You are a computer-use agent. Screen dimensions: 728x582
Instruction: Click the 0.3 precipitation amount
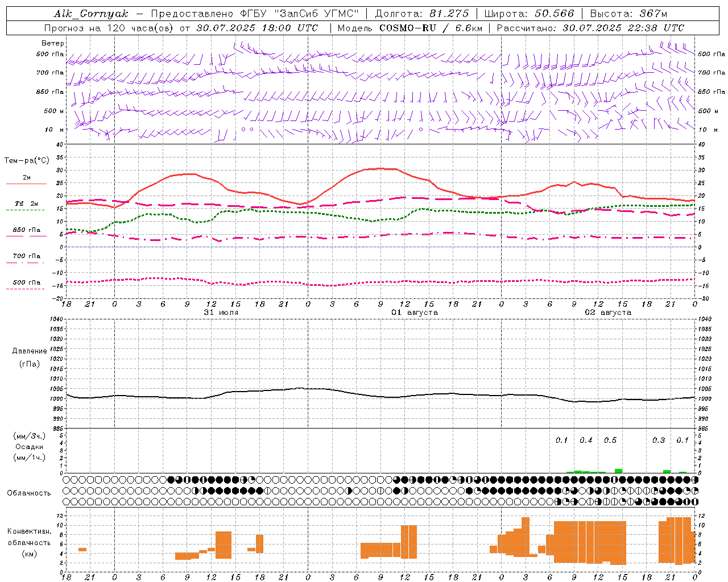coord(659,440)
